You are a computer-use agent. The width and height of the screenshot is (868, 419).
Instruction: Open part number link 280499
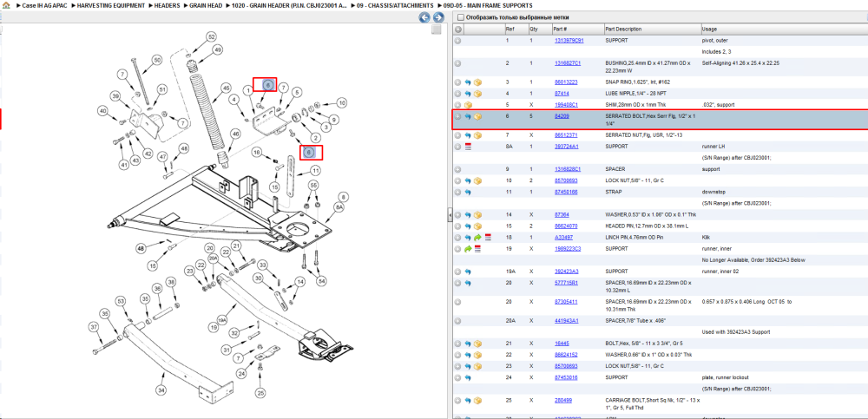pos(563,400)
